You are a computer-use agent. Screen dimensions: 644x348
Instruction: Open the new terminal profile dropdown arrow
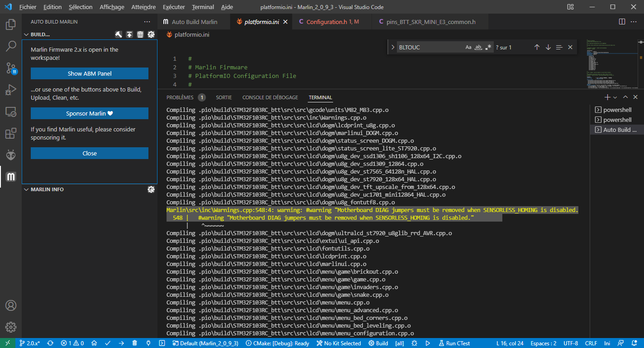click(x=615, y=97)
